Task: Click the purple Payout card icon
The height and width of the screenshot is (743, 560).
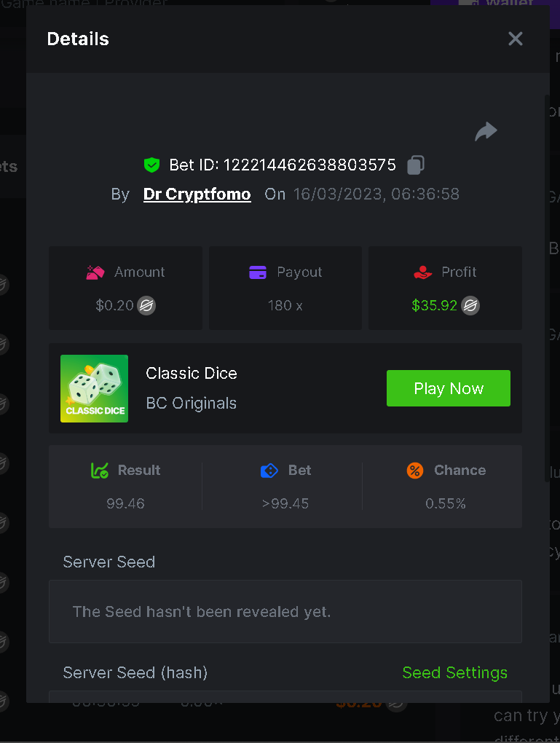Action: tap(258, 272)
